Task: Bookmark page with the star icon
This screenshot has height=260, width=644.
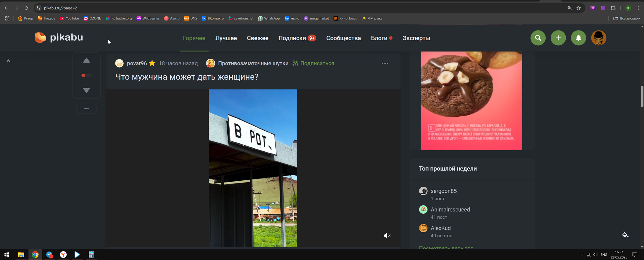Action: pyautogui.click(x=579, y=8)
